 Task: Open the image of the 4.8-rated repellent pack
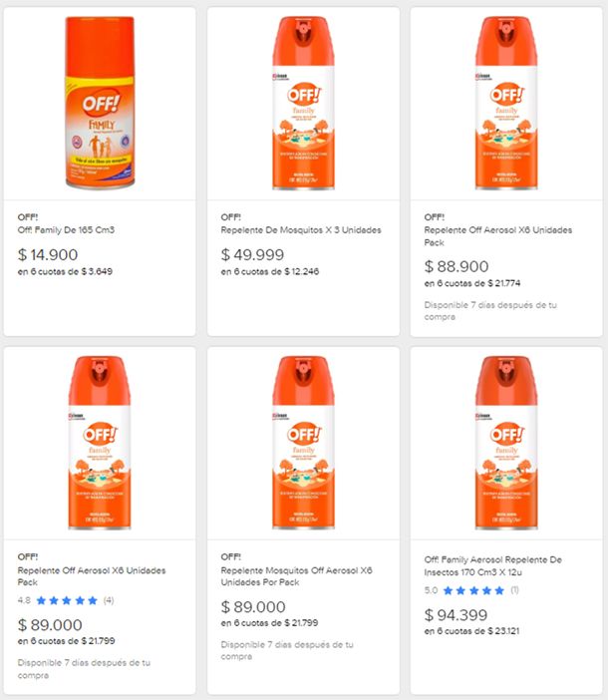100,442
